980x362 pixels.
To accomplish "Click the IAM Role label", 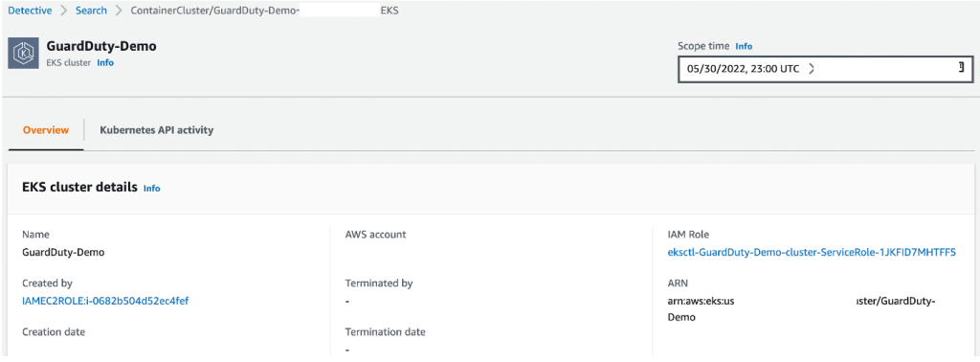I will (x=688, y=235).
